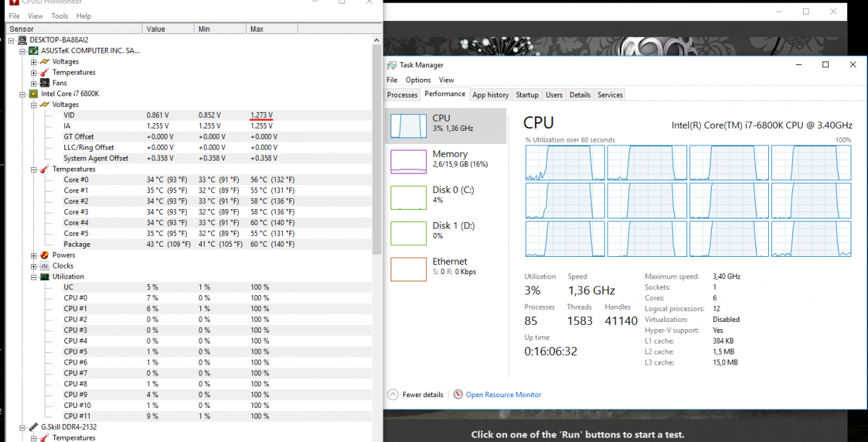This screenshot has height=442, width=868.
Task: Open Task Manager Options menu
Action: [418, 80]
